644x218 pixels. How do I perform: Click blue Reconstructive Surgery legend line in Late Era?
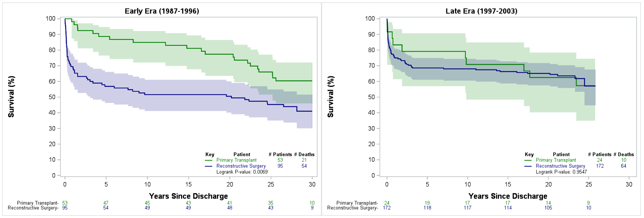tap(528, 166)
